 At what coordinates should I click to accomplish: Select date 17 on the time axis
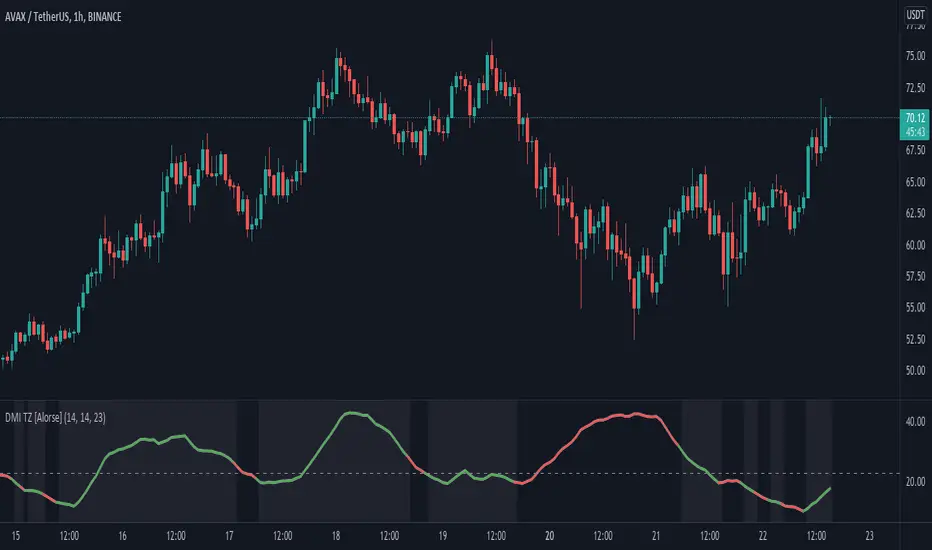pos(230,534)
